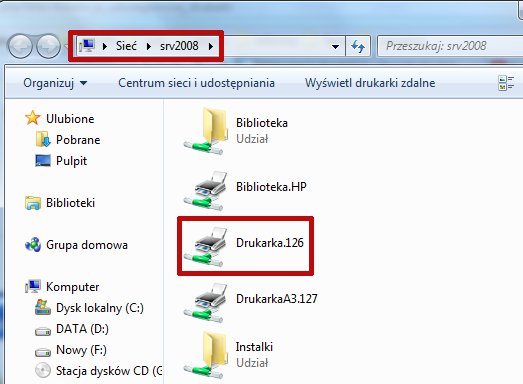The image size is (523, 384).
Task: Click the CD drive disc icon
Action: pyautogui.click(x=43, y=370)
